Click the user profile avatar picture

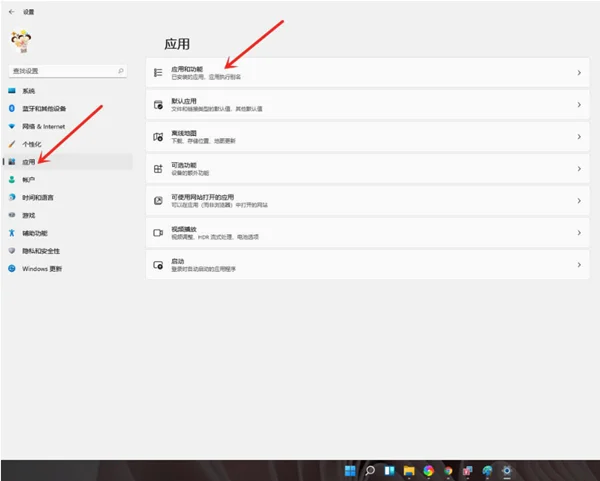(x=21, y=41)
